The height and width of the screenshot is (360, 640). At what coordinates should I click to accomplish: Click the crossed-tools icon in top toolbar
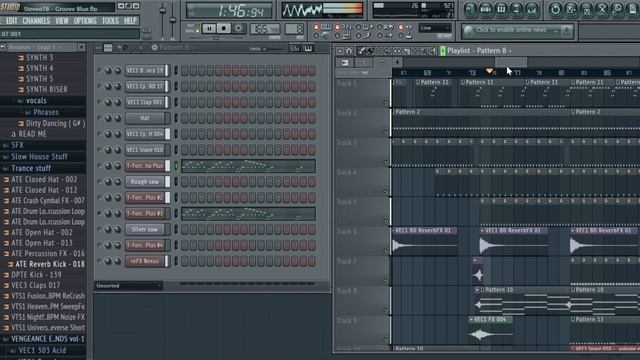[x=602, y=9]
